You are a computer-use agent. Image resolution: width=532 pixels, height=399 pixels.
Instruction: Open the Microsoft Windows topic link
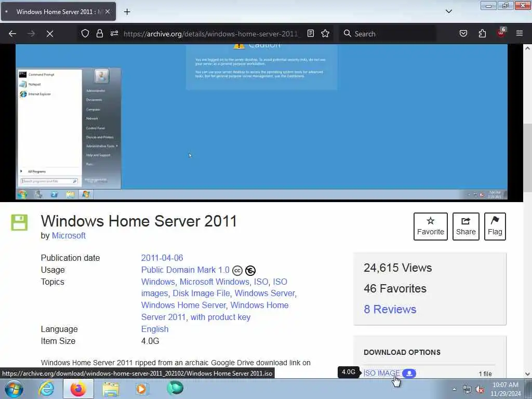click(215, 282)
